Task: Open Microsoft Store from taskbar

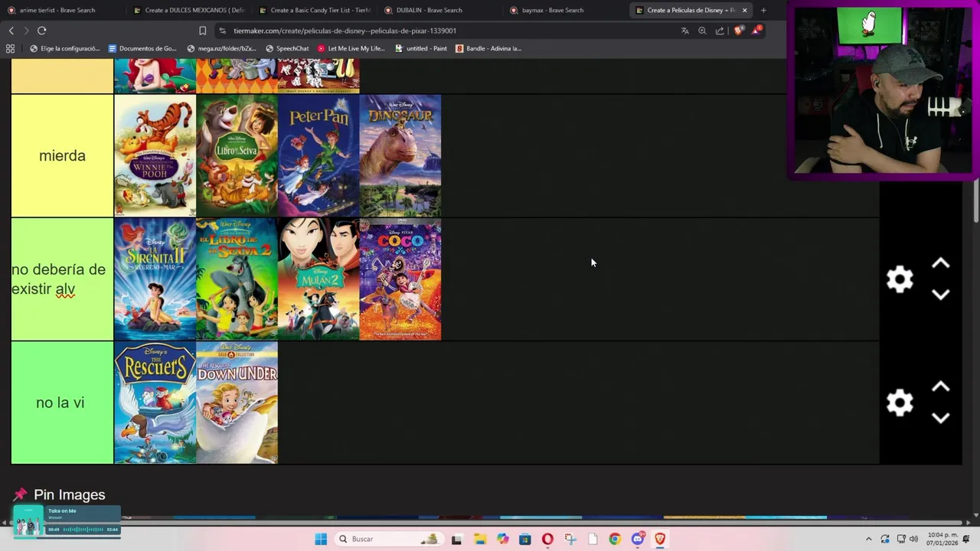Action: 524,539
